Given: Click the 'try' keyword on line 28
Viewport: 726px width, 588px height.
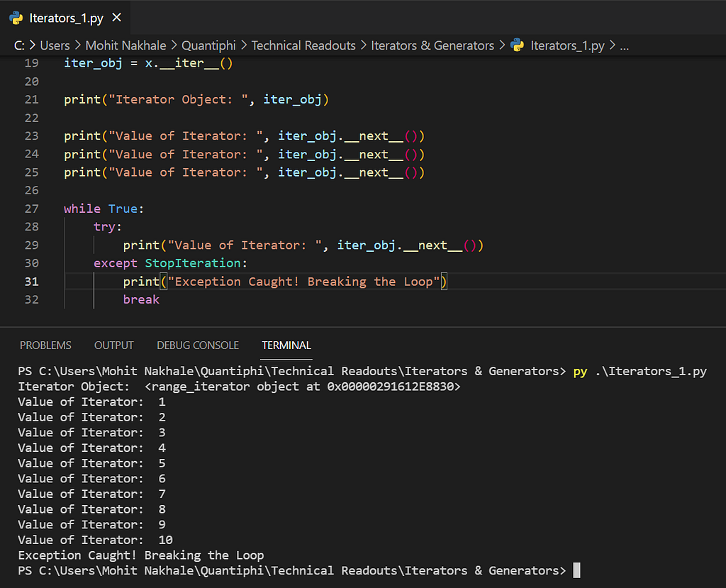Looking at the screenshot, I should pos(104,227).
